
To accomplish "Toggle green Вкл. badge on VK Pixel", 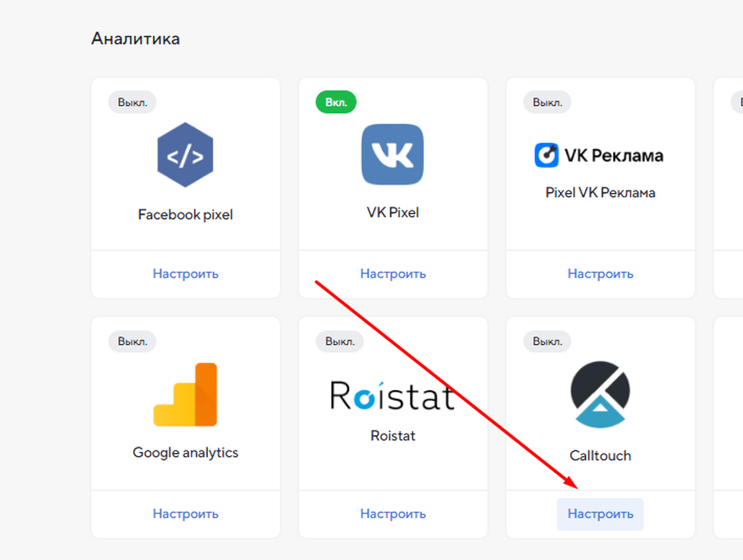I will [336, 102].
